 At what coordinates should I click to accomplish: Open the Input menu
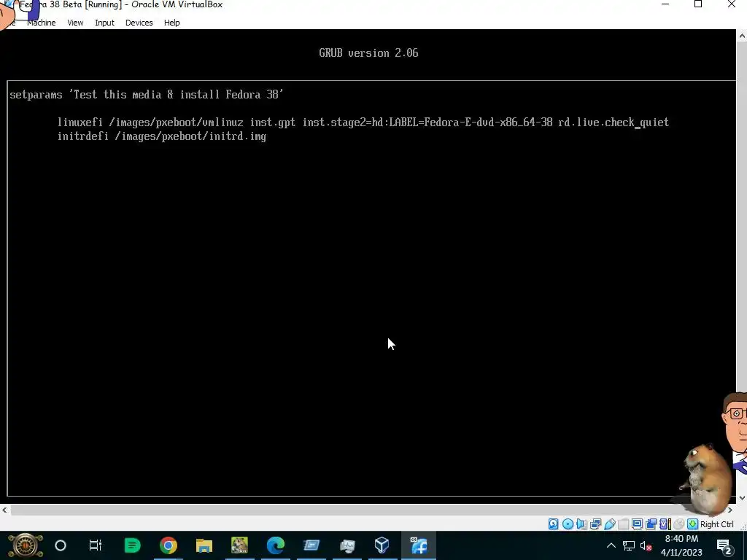coord(104,23)
